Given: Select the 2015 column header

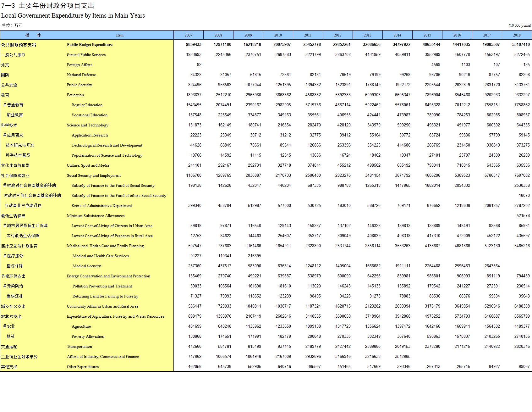Looking at the screenshot, I should click(x=427, y=35).
